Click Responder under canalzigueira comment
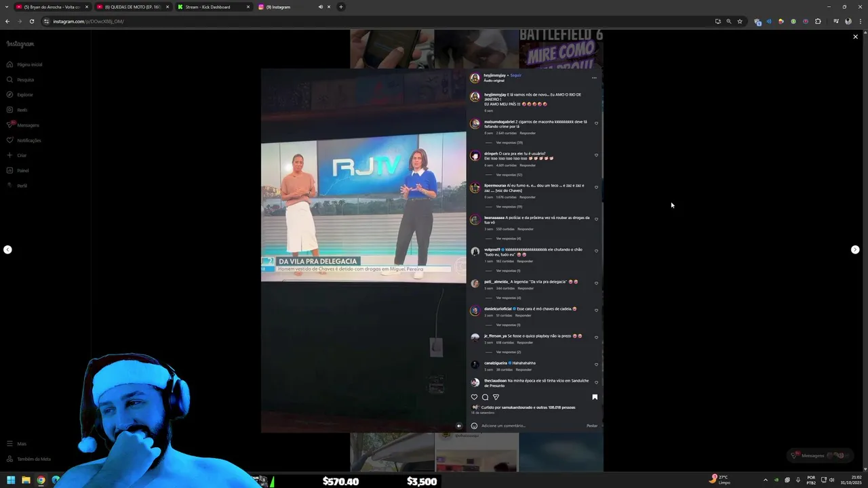This screenshot has width=868, height=488. click(524, 369)
